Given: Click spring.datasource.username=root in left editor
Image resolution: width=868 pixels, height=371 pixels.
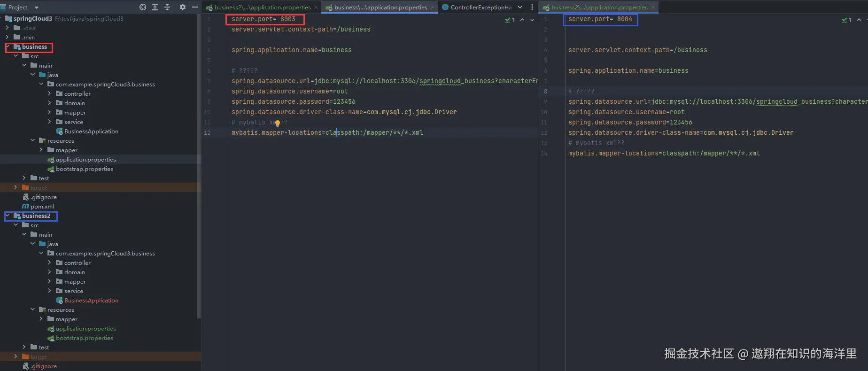Looking at the screenshot, I should (289, 92).
